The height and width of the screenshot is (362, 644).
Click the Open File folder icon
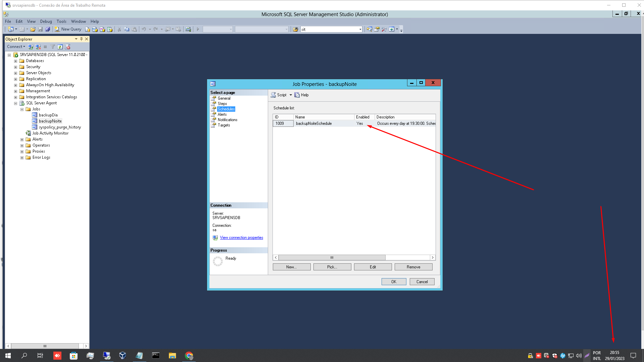pos(33,29)
